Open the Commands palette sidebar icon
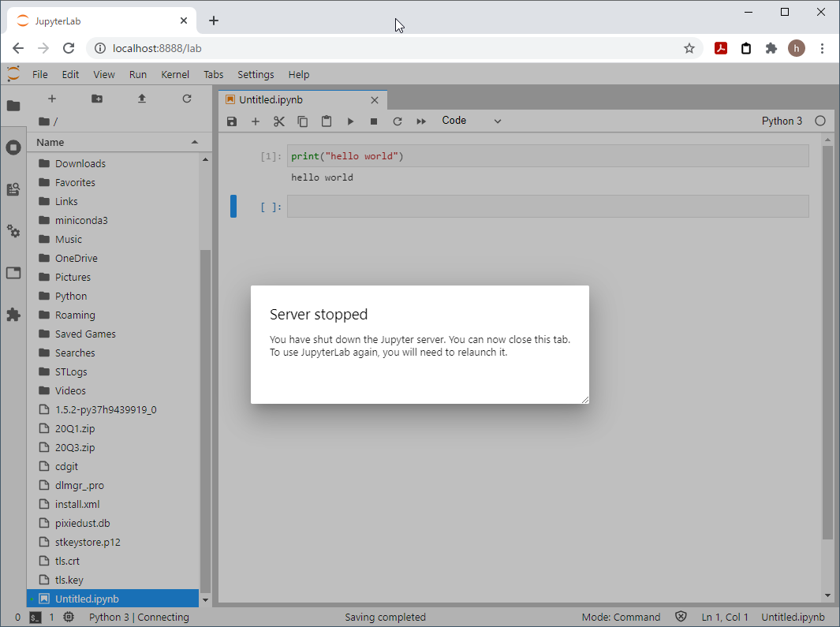840x627 pixels. point(13,189)
